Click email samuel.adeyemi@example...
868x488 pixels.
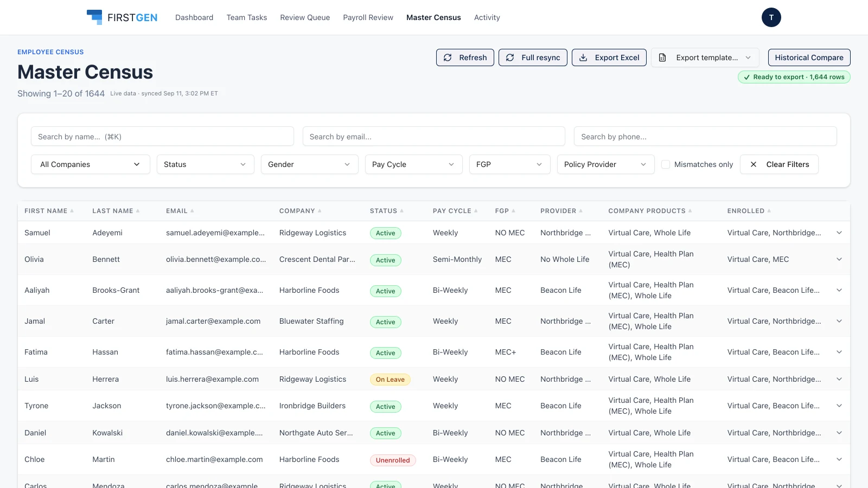(x=215, y=233)
